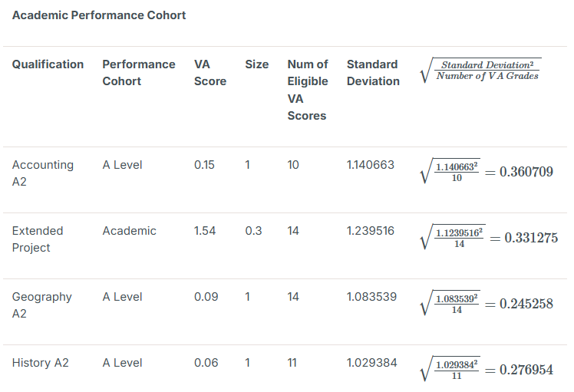Click the 0.3 size value
Viewport: 574px width, 392px height.
[253, 231]
